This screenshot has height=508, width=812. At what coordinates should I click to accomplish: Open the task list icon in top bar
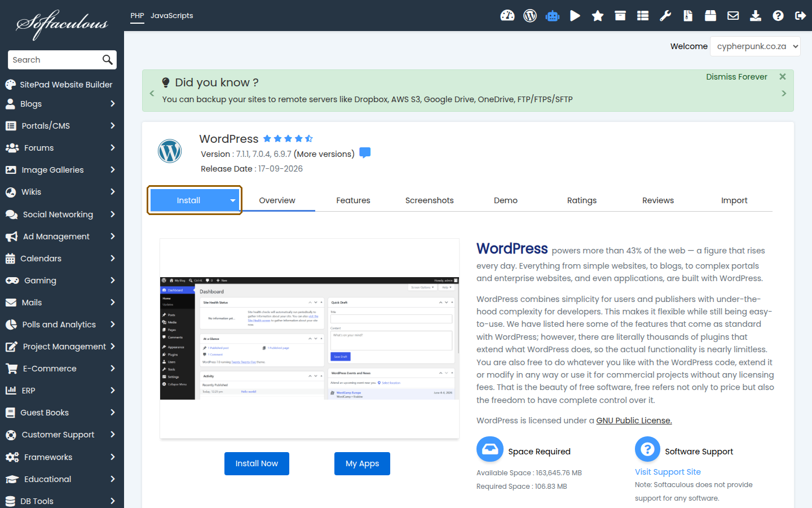point(643,16)
